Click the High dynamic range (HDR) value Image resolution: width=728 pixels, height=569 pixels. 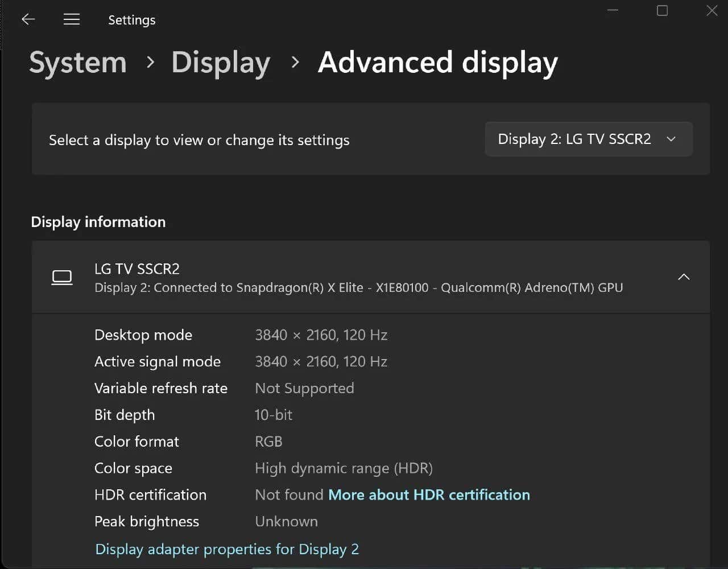344,468
